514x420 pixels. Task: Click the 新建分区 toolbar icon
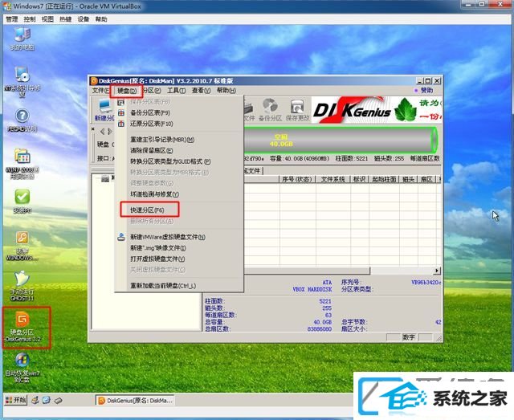(104, 110)
